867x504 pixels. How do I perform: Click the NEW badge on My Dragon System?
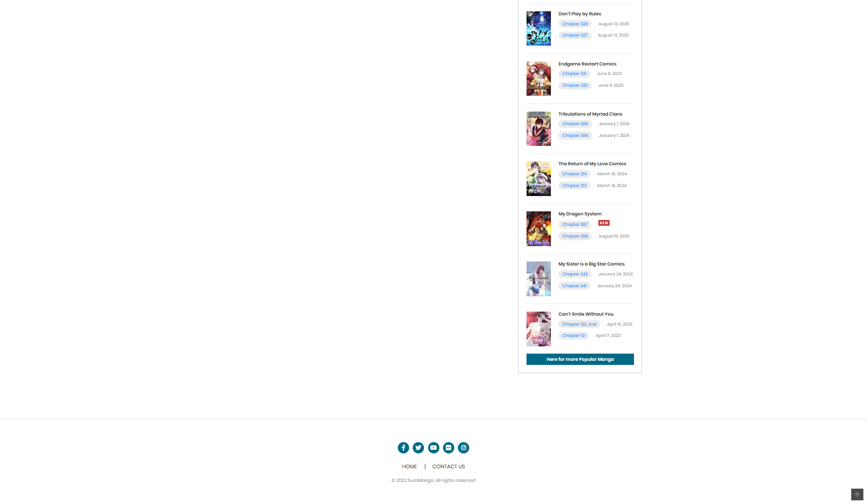604,223
